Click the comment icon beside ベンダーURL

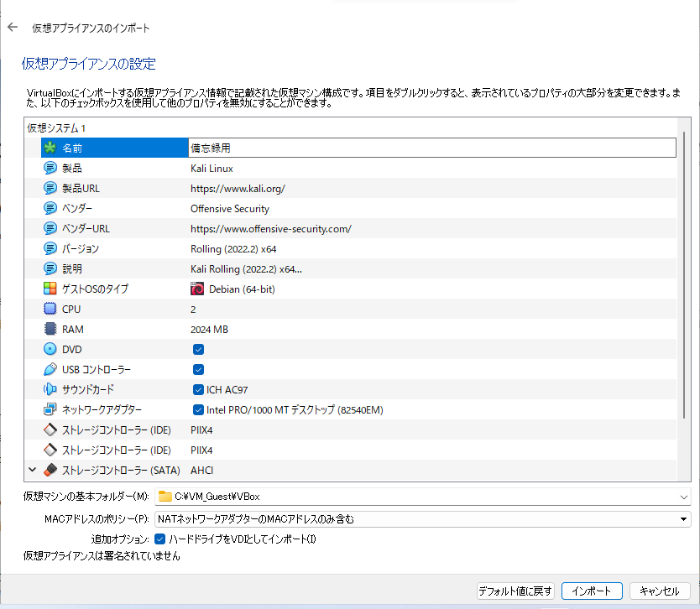click(50, 228)
